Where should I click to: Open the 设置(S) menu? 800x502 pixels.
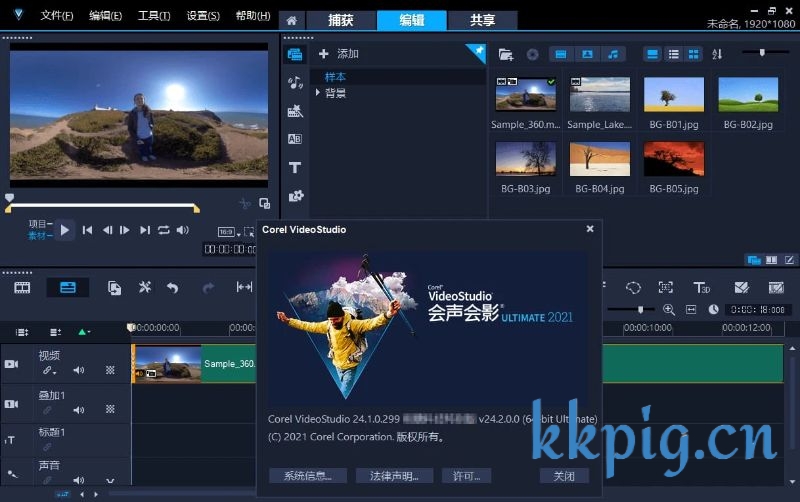pyautogui.click(x=203, y=16)
